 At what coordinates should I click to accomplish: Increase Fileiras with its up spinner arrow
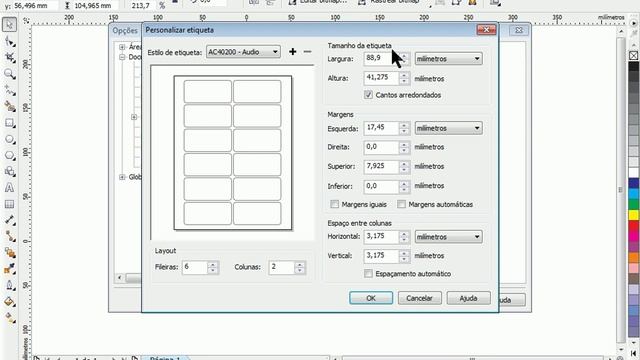pos(213,264)
